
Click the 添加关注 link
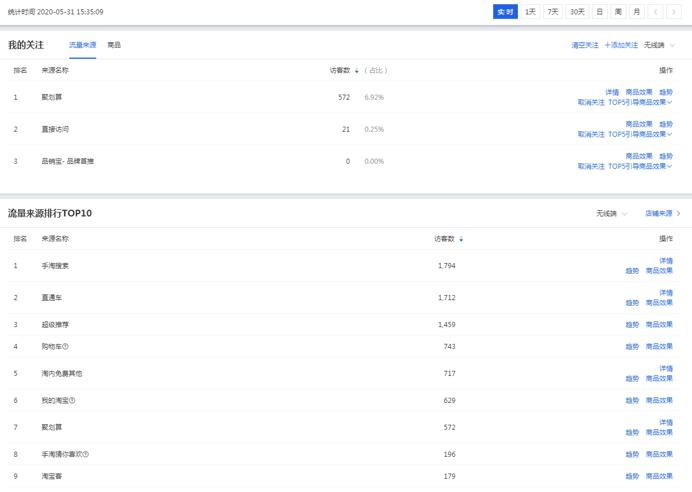tap(621, 46)
